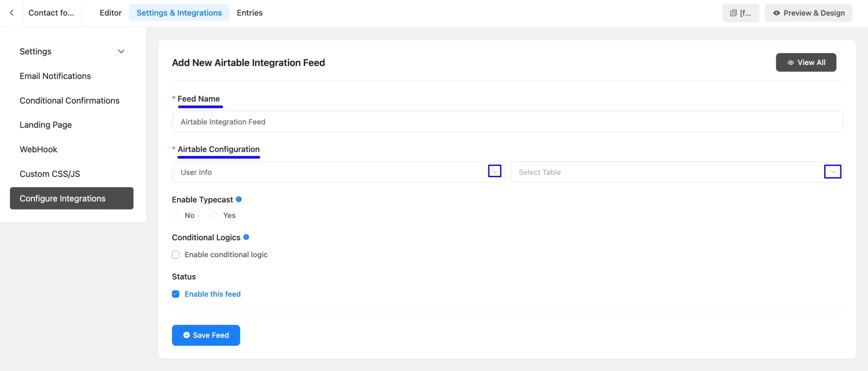This screenshot has width=868, height=371.
Task: Open the Entries tab
Action: coord(250,13)
